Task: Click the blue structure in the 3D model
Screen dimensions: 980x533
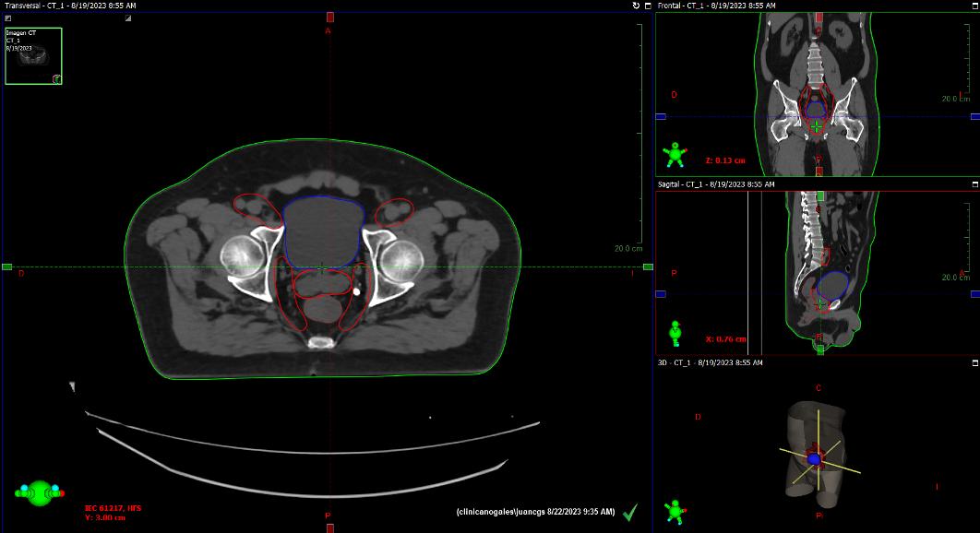Action: coord(814,459)
